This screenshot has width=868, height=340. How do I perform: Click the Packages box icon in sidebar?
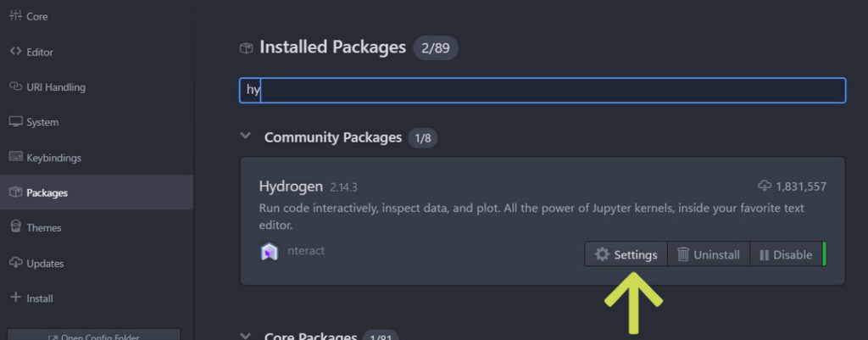point(15,192)
